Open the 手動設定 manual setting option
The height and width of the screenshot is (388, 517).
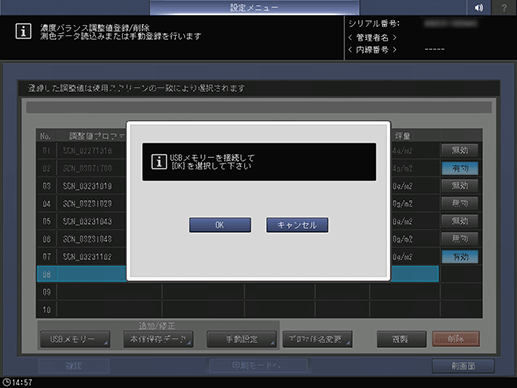242,339
